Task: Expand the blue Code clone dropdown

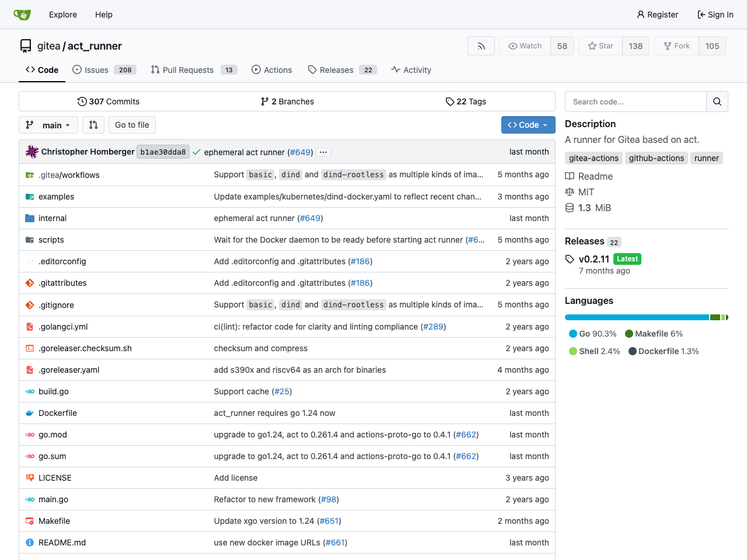Action: point(528,125)
